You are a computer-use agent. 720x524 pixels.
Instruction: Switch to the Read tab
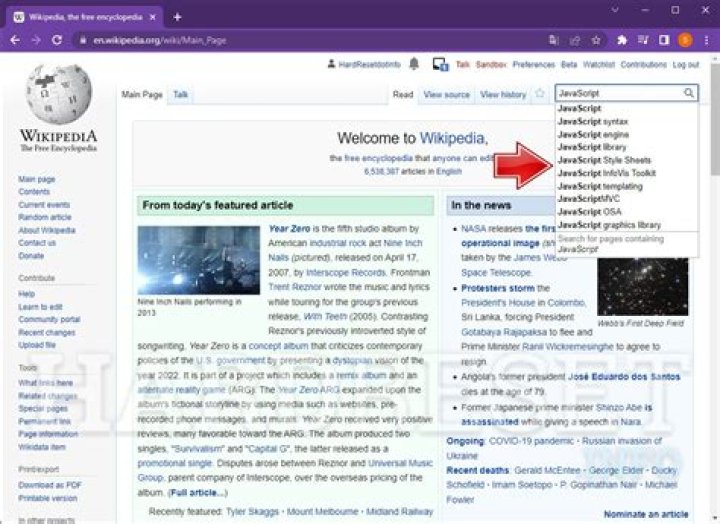(x=403, y=95)
